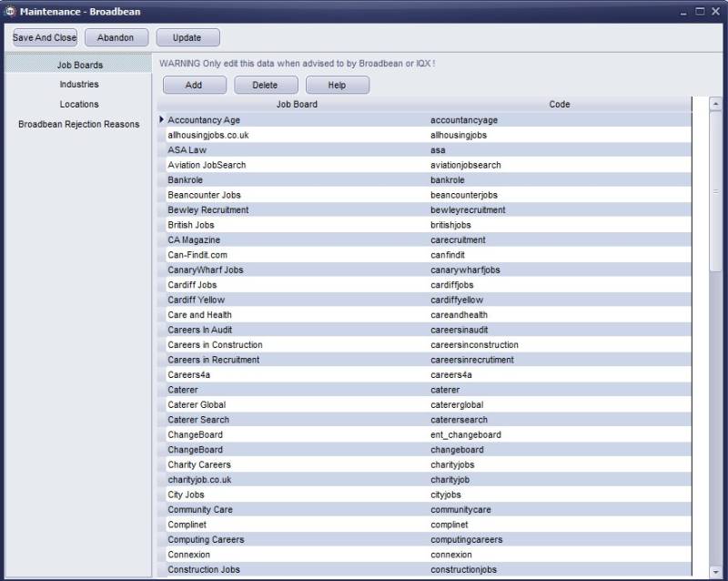The height and width of the screenshot is (581, 728).
Task: Click the vertical scrollbar thumb
Action: tap(715, 191)
